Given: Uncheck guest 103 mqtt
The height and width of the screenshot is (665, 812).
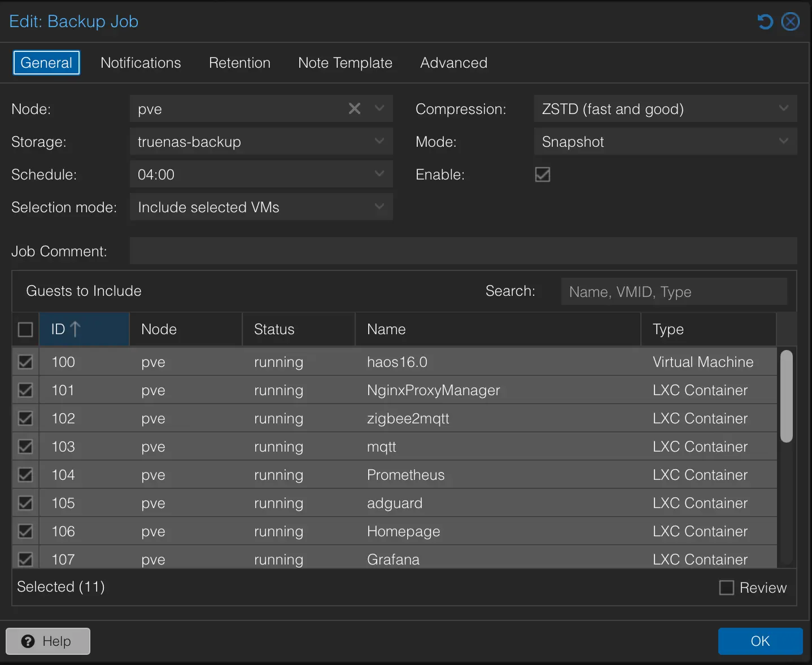Looking at the screenshot, I should tap(25, 447).
